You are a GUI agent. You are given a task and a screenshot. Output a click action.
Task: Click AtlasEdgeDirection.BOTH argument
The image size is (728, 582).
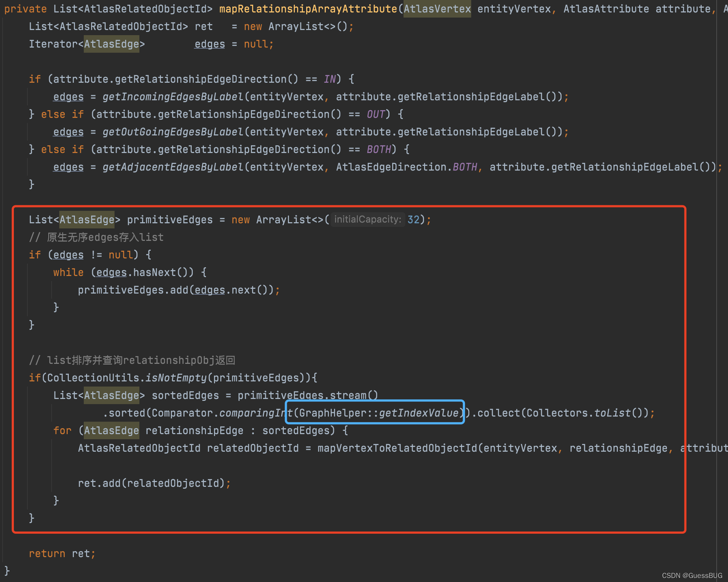tap(406, 167)
